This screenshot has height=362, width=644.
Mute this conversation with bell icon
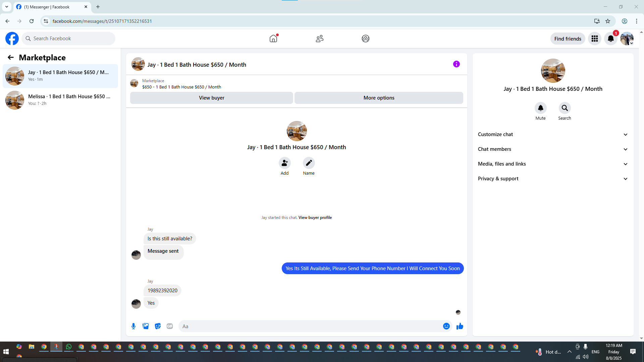point(540,108)
